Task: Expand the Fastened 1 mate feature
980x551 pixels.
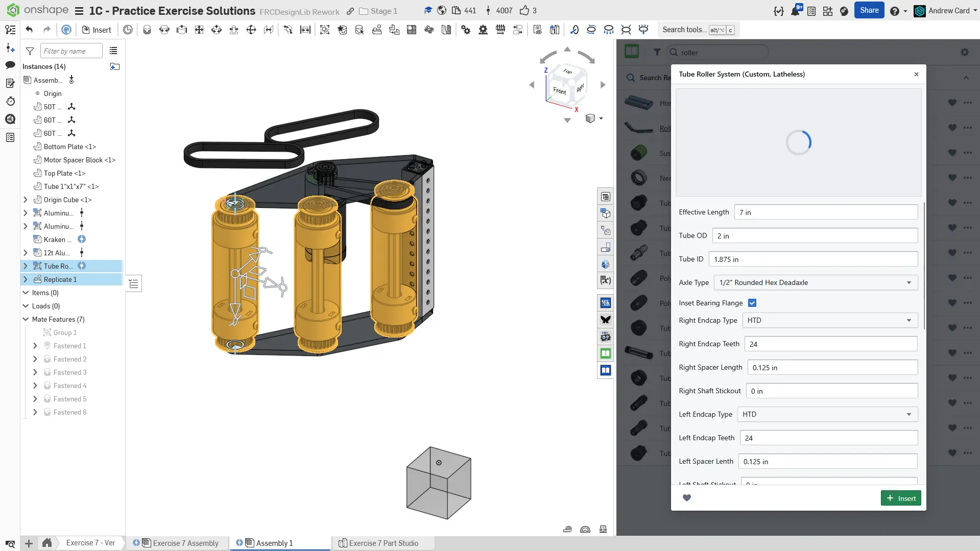Action: pyautogui.click(x=35, y=346)
